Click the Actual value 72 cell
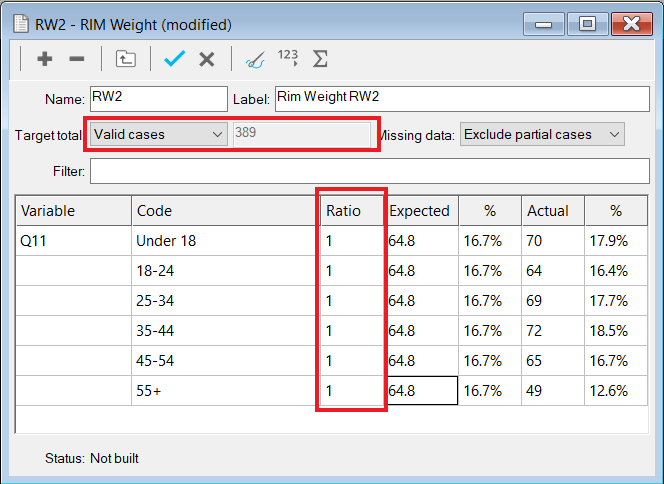Viewport: 664px width, 484px height. click(x=553, y=330)
